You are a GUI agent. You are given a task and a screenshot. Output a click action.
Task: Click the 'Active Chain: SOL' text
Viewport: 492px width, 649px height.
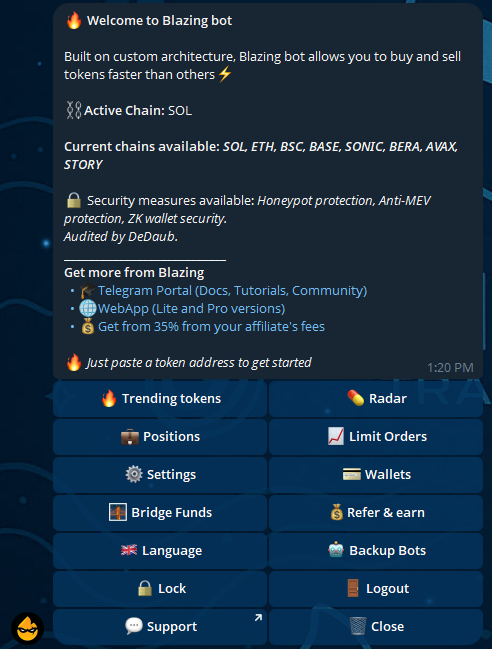pyautogui.click(x=138, y=111)
